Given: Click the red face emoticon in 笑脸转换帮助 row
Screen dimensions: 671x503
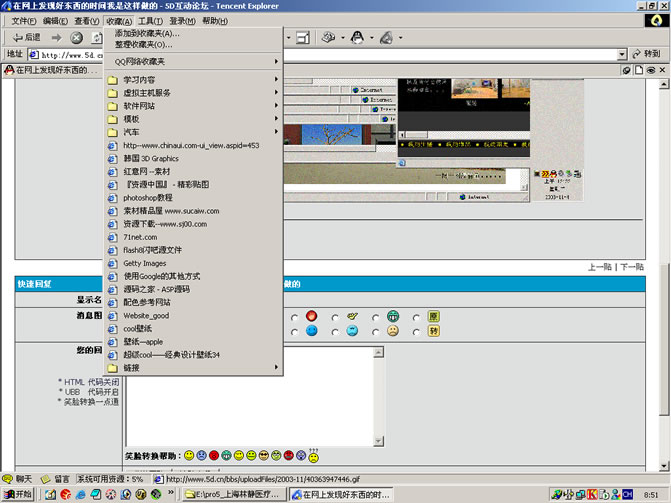Looking at the screenshot, I should [214, 456].
